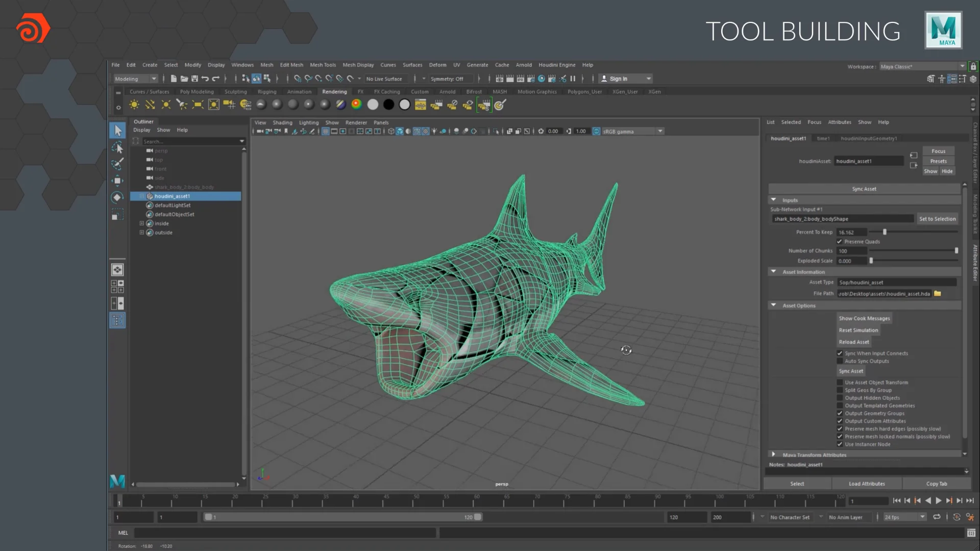980x551 pixels.
Task: Click the file path folder browse icon
Action: point(938,293)
